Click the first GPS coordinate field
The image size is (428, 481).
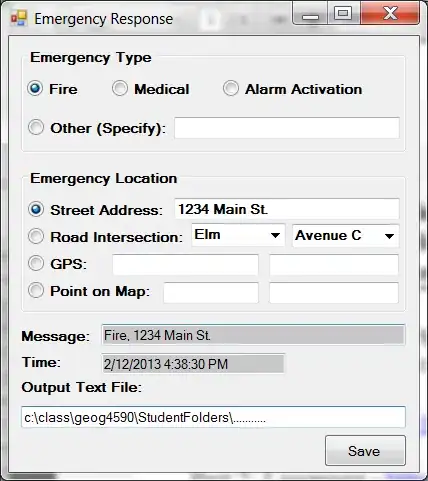click(185, 265)
